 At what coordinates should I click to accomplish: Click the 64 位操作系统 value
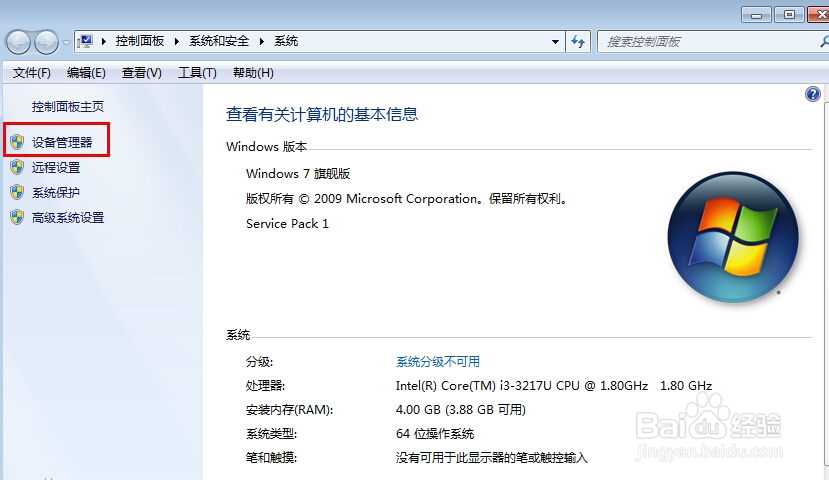pos(435,434)
